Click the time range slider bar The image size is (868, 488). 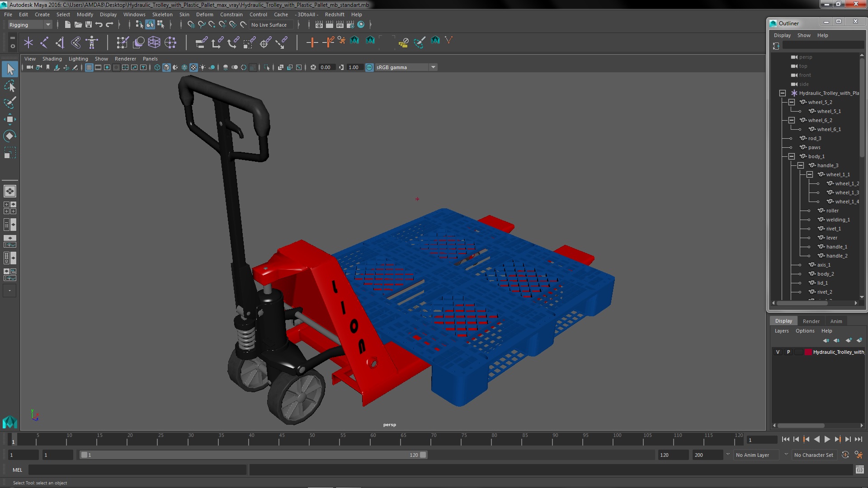[x=253, y=455]
